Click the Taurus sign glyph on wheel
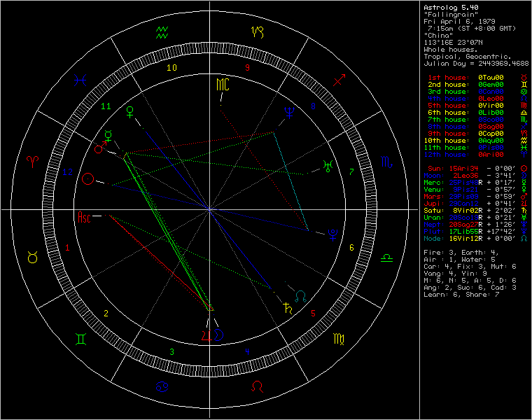 click(33, 258)
